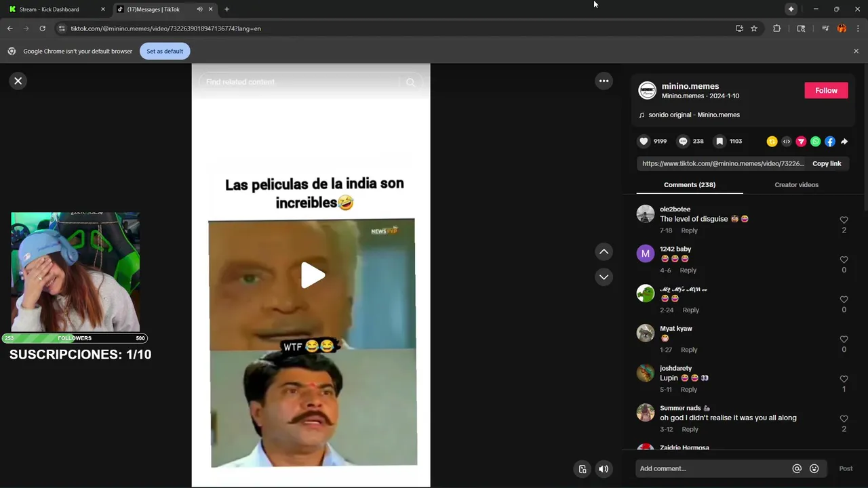Image resolution: width=868 pixels, height=488 pixels.
Task: Click the Copy link button
Action: coord(827,163)
